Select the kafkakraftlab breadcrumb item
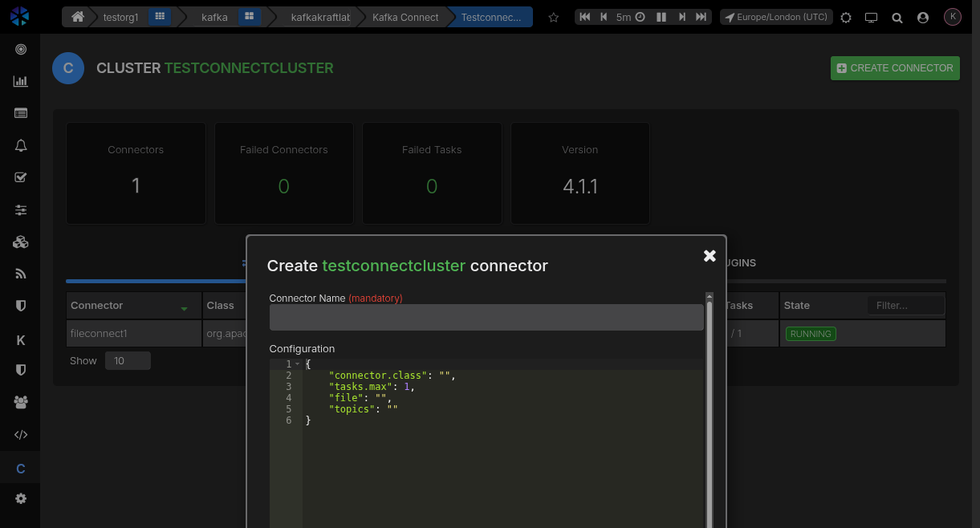The image size is (980, 528). (320, 17)
